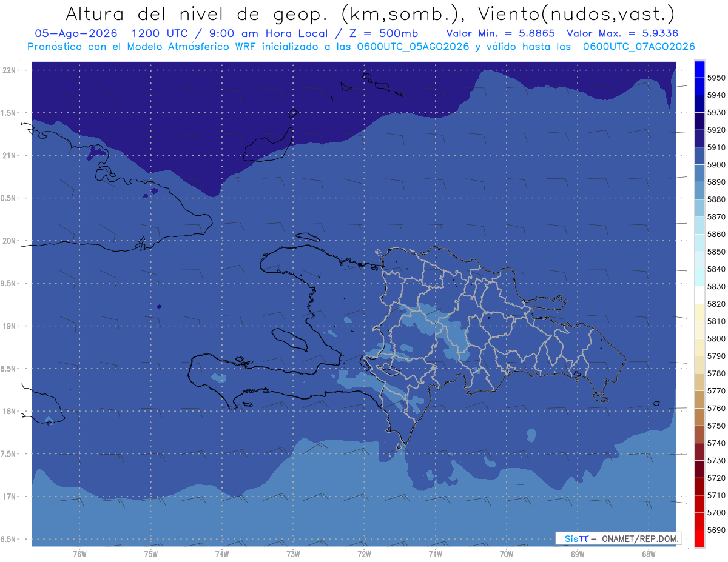The height and width of the screenshot is (562, 728).
Task: Click the '70W' longitude axis label
Action: (507, 554)
